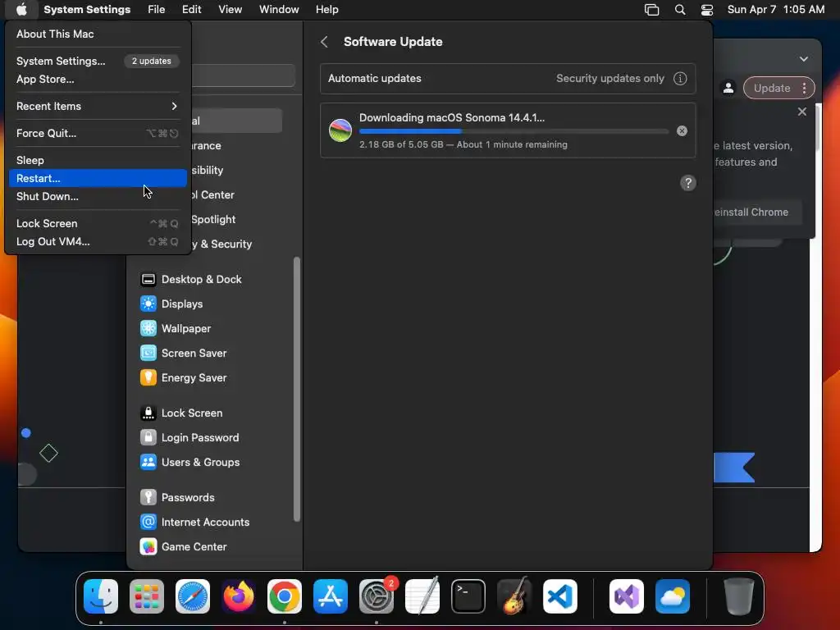Open System Settings from Apple menu
The height and width of the screenshot is (630, 840).
click(98, 61)
